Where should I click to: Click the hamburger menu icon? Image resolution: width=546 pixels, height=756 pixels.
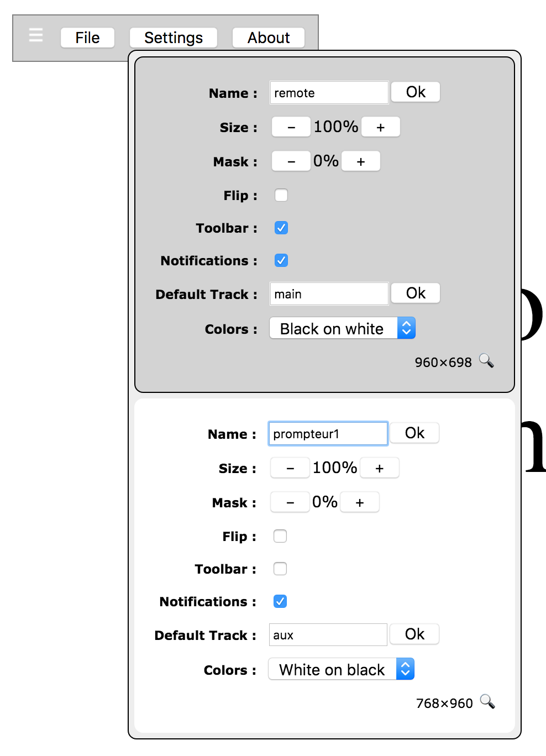(x=36, y=35)
